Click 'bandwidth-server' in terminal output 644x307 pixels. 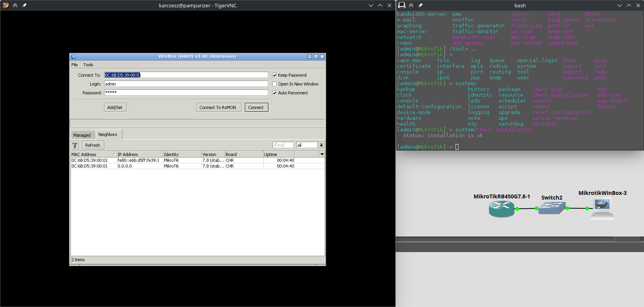(421, 14)
